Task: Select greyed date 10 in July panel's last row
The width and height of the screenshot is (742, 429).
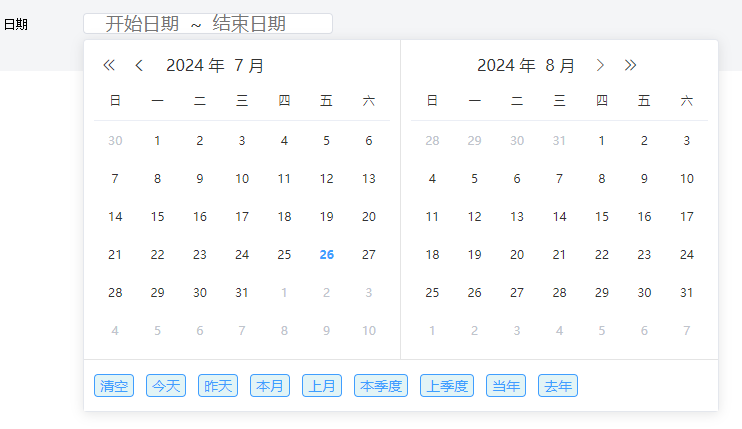Action: [x=369, y=331]
